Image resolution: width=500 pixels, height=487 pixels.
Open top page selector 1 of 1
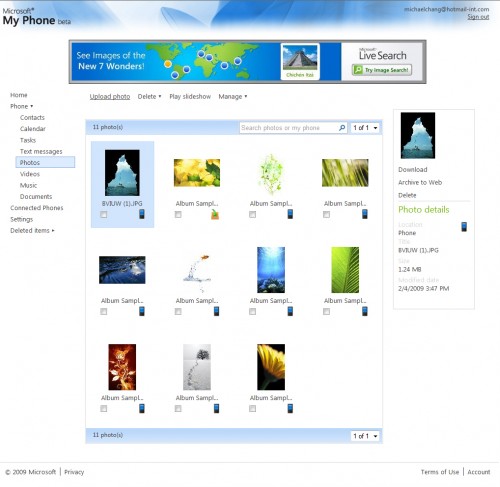click(x=365, y=128)
